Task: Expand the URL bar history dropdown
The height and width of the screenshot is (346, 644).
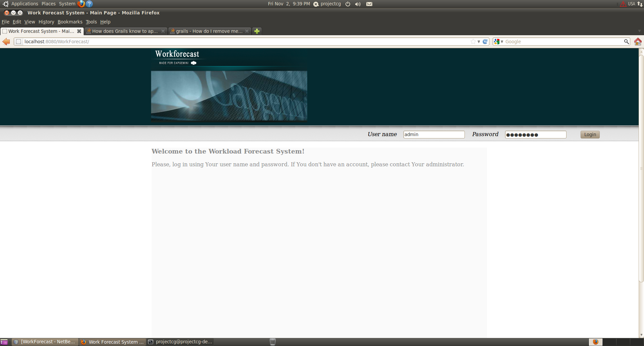Action: pyautogui.click(x=479, y=42)
